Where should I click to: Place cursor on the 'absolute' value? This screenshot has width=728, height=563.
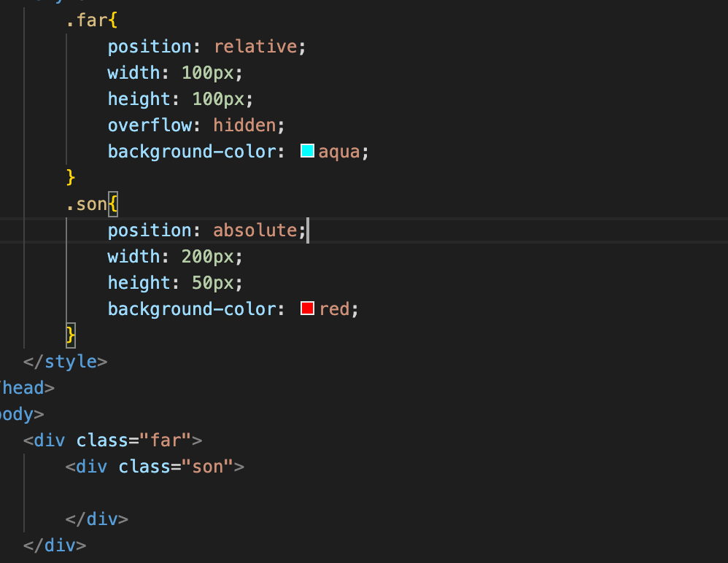(x=255, y=230)
